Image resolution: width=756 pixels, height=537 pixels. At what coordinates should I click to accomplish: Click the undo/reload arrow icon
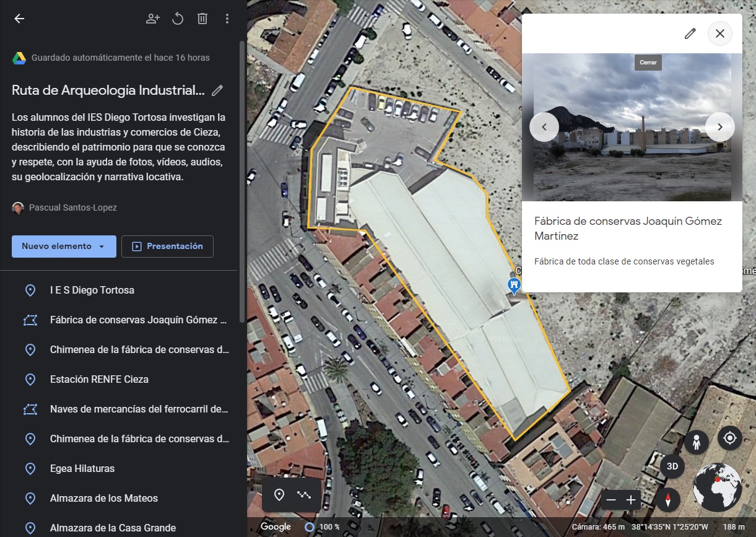coord(178,19)
